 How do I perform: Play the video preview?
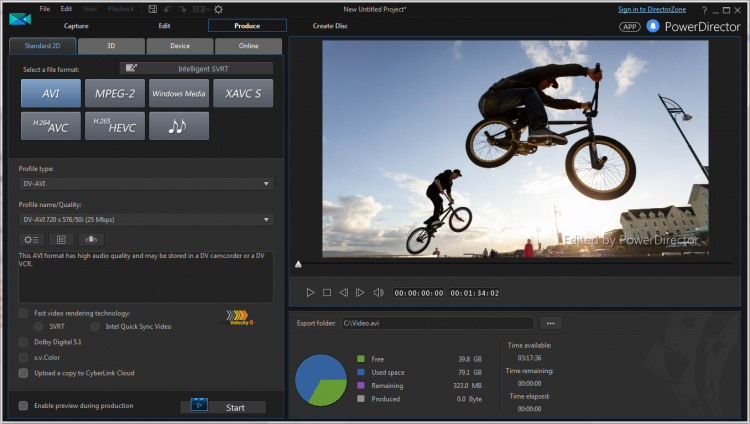point(310,293)
